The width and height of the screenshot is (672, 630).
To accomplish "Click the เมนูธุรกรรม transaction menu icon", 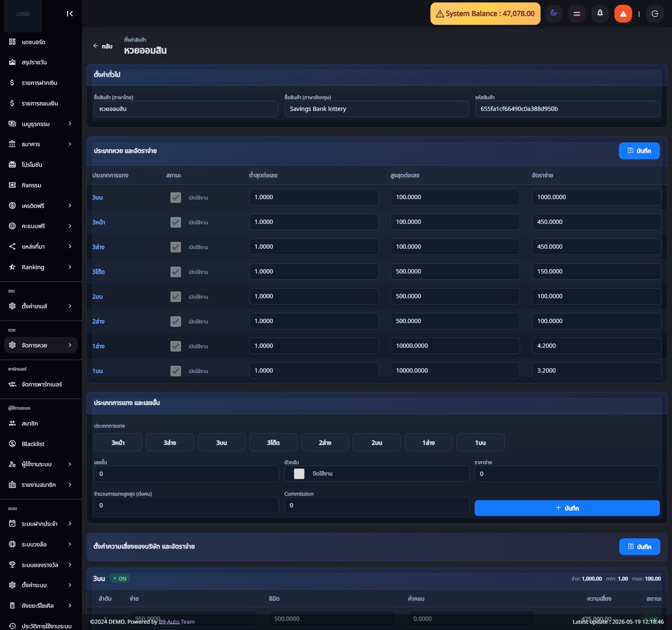I will click(12, 124).
